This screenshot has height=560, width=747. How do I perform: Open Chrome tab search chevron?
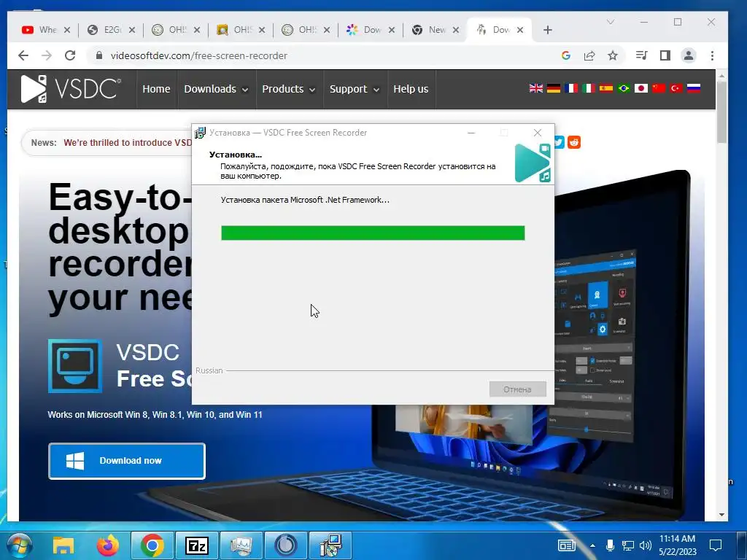point(611,22)
